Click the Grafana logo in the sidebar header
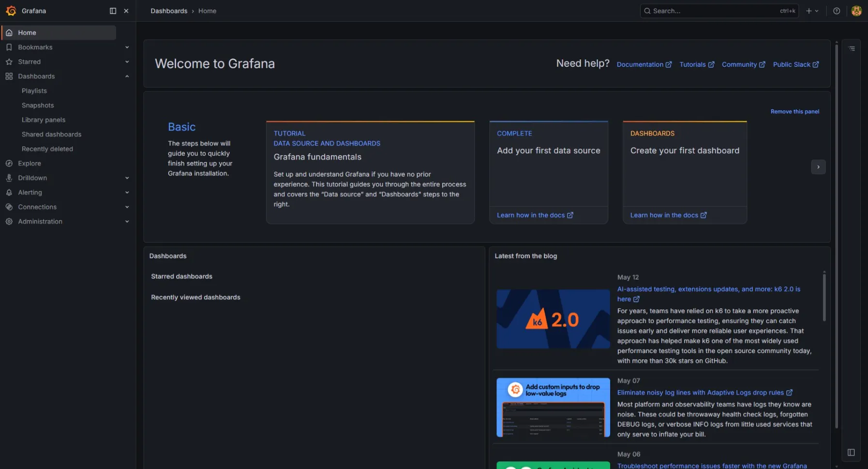Viewport: 868px width, 469px height. [x=11, y=11]
